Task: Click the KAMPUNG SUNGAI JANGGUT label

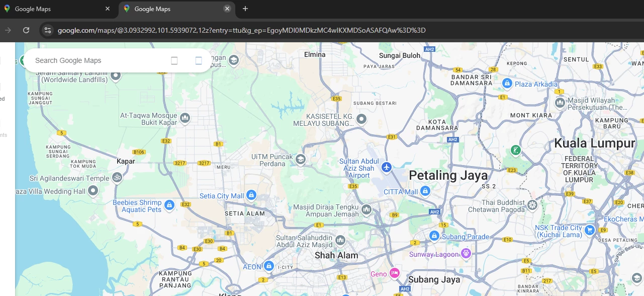Action: click(40, 98)
